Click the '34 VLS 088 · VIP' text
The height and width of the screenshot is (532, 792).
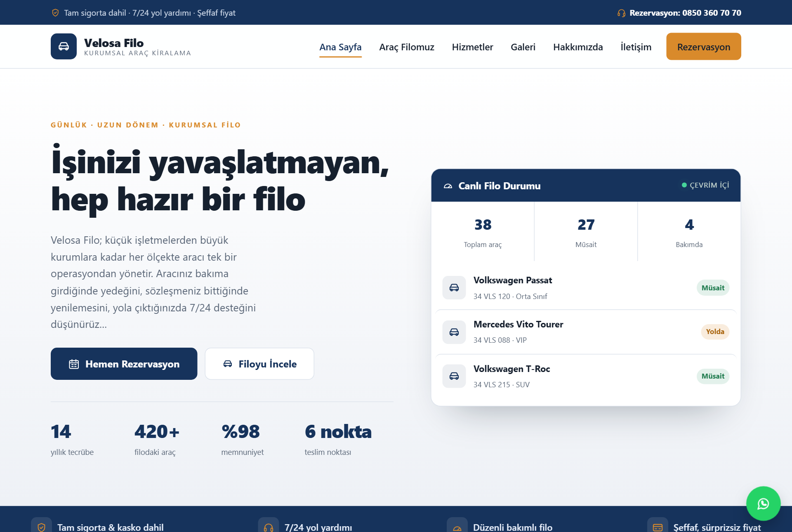(x=500, y=340)
